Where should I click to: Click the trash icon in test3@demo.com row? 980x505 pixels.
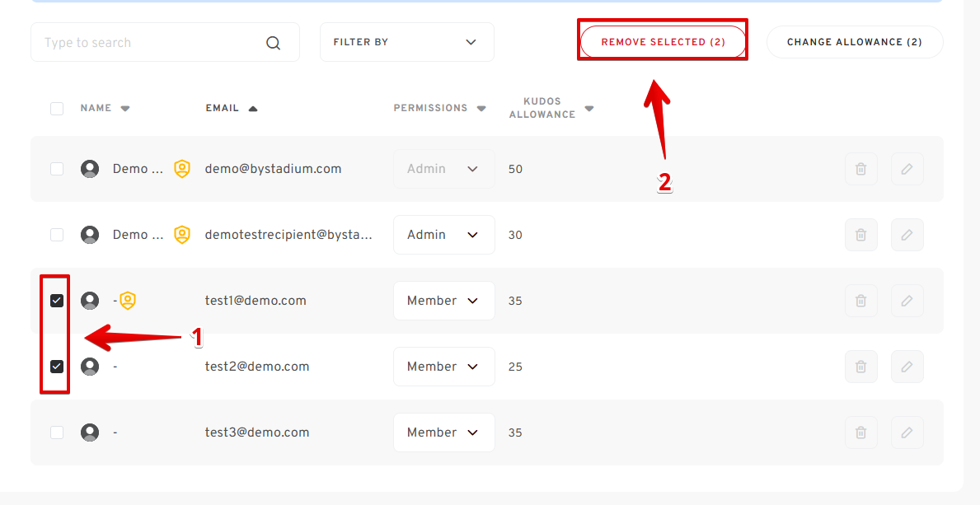click(860, 433)
